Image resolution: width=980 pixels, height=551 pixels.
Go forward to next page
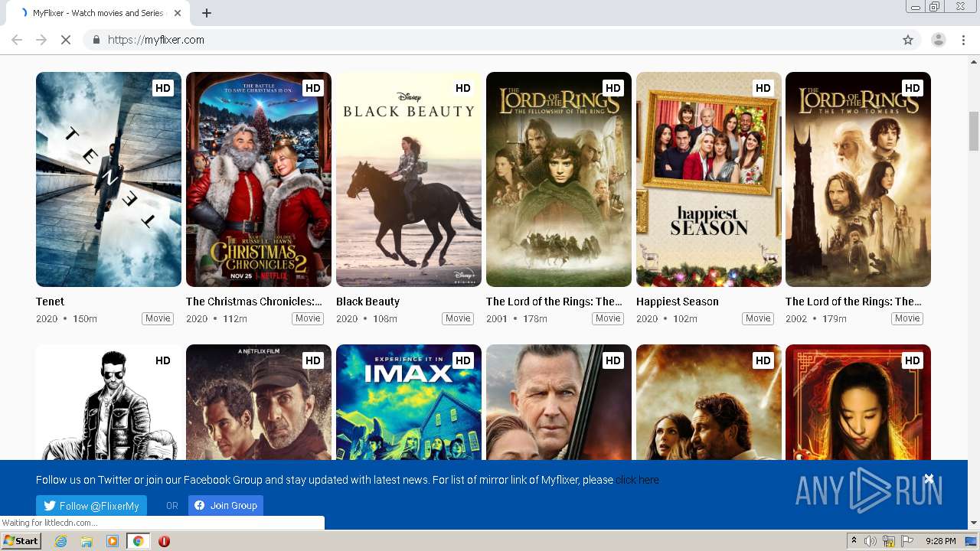pyautogui.click(x=41, y=40)
